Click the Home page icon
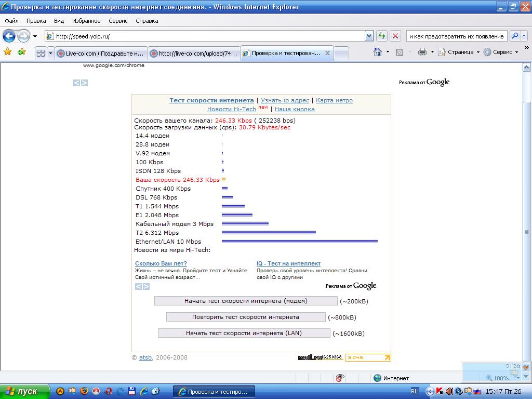532x399 pixels. 378,52
